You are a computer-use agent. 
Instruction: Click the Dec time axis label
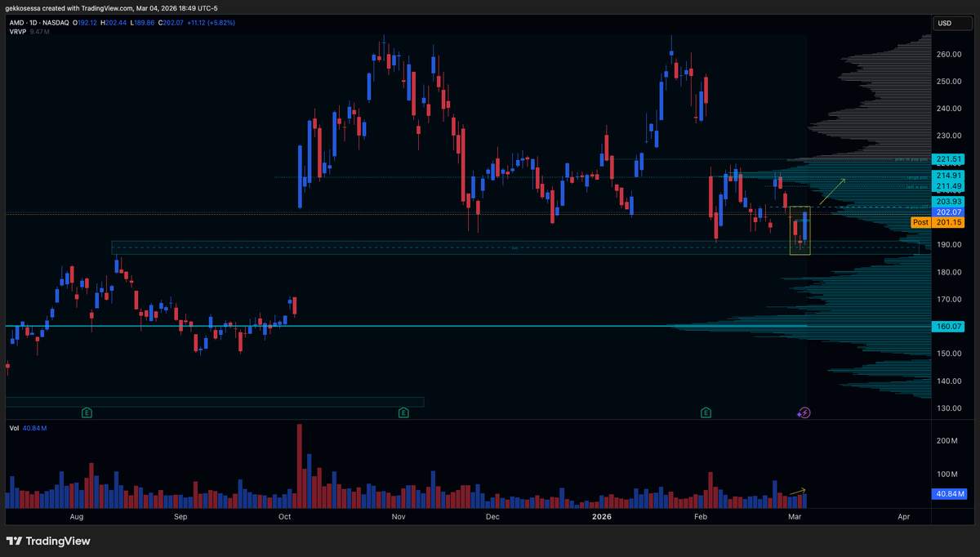tap(492, 517)
